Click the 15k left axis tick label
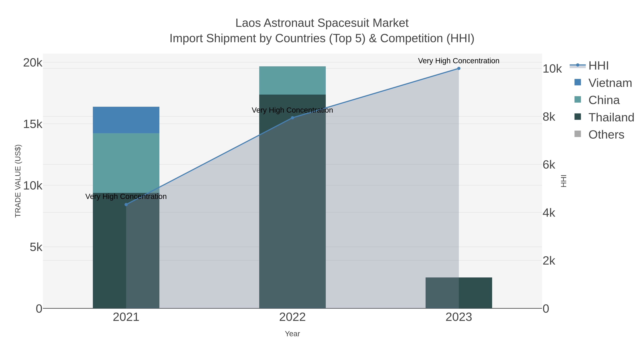 coord(33,124)
